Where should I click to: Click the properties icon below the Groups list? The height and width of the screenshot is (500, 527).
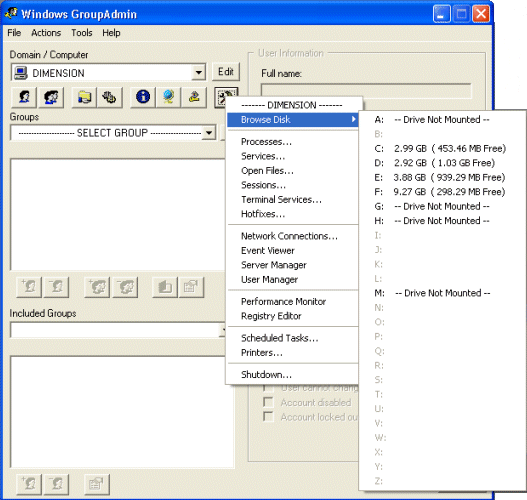[191, 287]
